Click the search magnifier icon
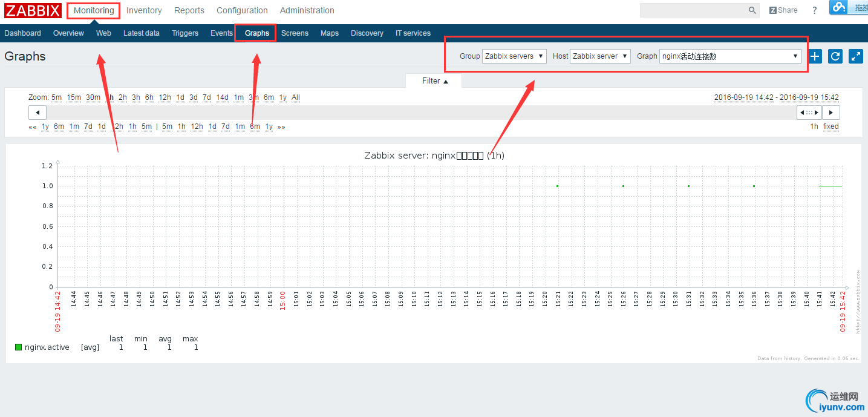868x417 pixels. (752, 10)
